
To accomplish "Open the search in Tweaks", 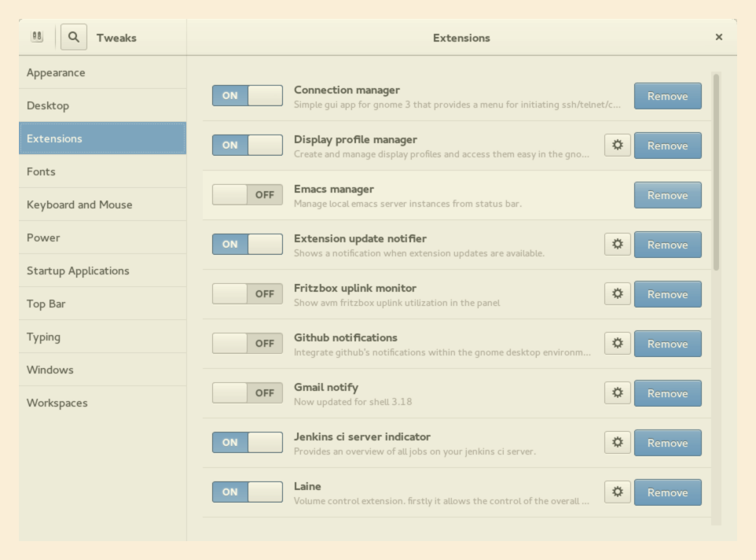I will point(73,36).
